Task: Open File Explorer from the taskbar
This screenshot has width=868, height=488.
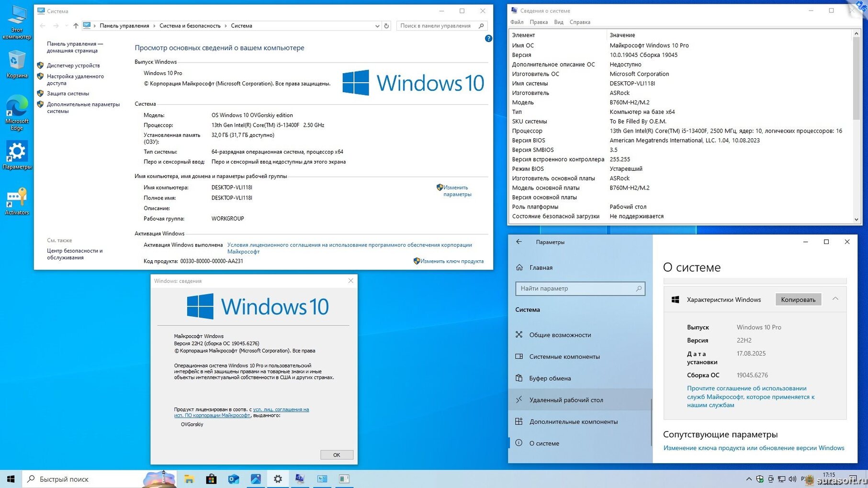Action: click(x=189, y=479)
